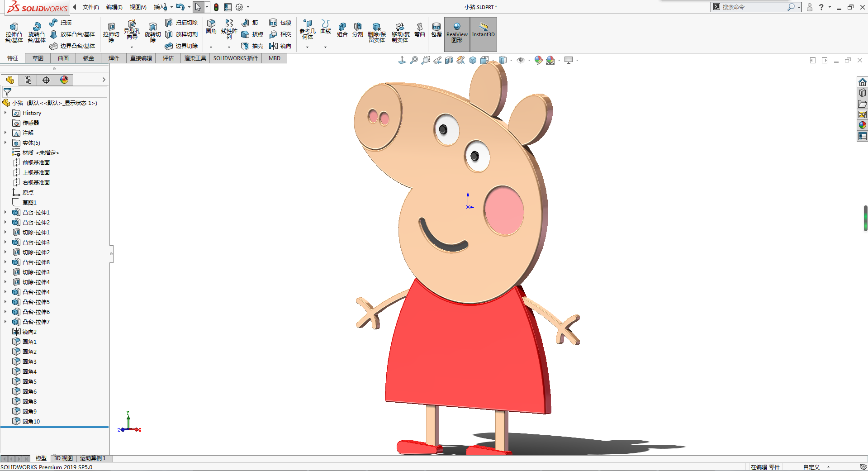Click the undo arrow icon

coord(180,7)
